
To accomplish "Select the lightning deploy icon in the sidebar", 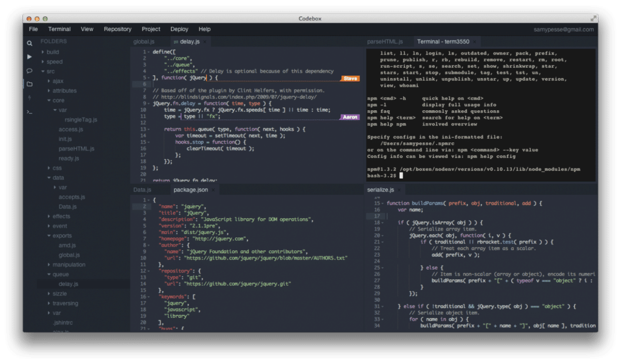I will tap(30, 99).
